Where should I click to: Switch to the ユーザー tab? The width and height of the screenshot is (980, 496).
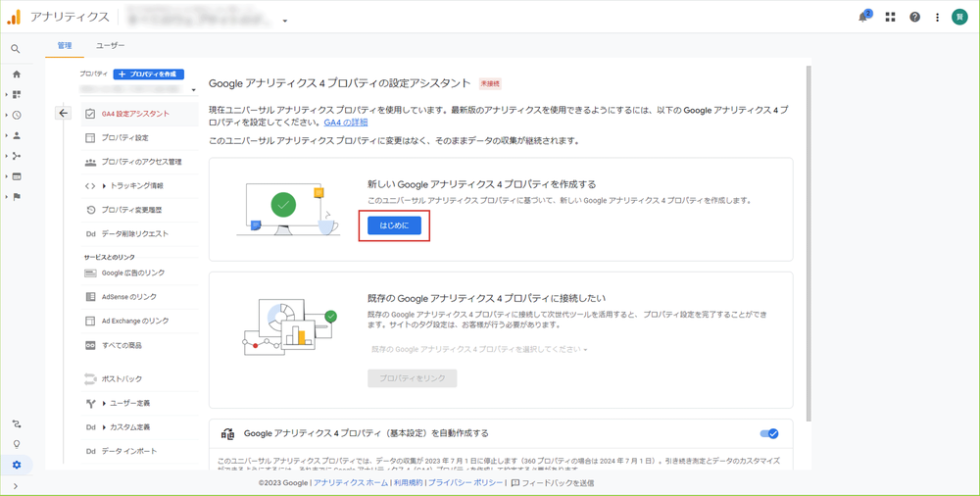[x=110, y=46]
